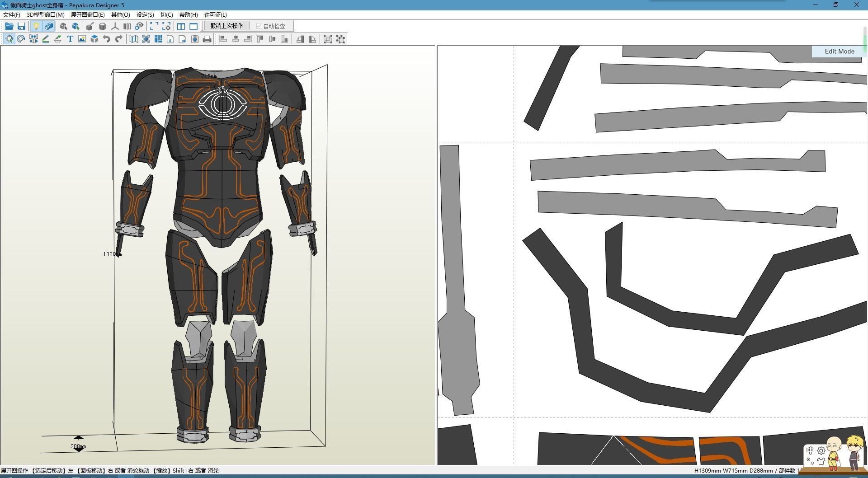Screen dimensions: 868x478
Task: Click the group frame icon
Action: (328, 39)
